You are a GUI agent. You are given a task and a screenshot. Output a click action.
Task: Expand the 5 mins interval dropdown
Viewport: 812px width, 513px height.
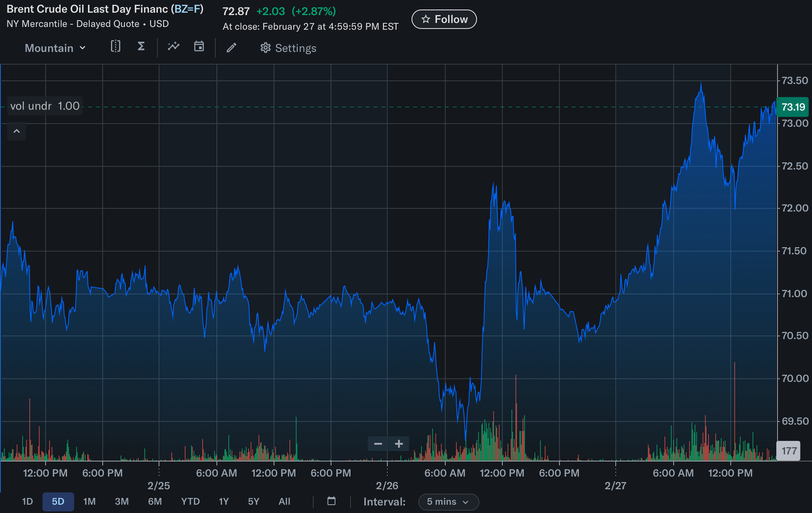tap(448, 502)
